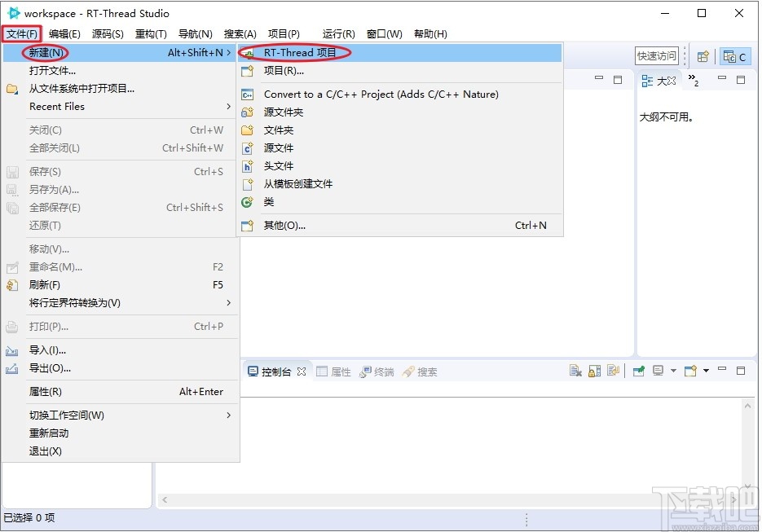Click the 源文件夹 new source folder icon
Image resolution: width=762 pixels, height=532 pixels.
coord(248,112)
